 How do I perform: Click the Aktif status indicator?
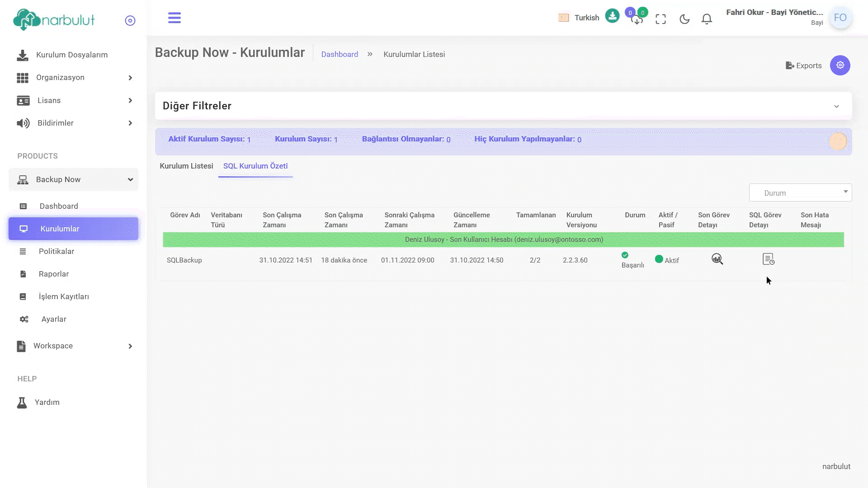(667, 260)
